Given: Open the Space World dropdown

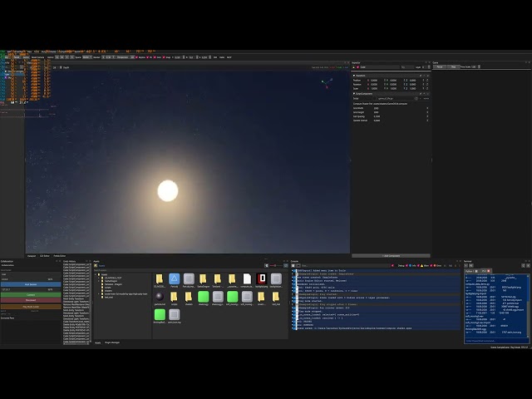Looking at the screenshot, I should coord(87,57).
